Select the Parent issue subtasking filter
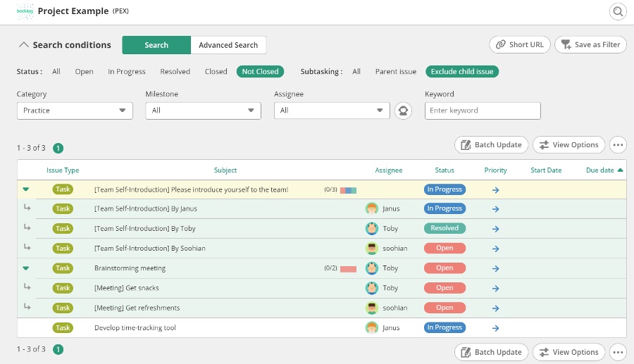Screen dimensions: 634x364 click(395, 72)
